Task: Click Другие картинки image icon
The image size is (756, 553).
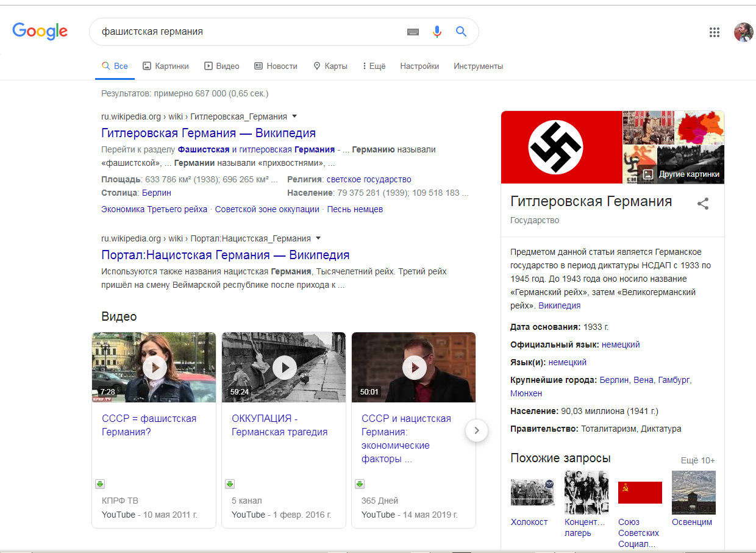Action: [648, 174]
